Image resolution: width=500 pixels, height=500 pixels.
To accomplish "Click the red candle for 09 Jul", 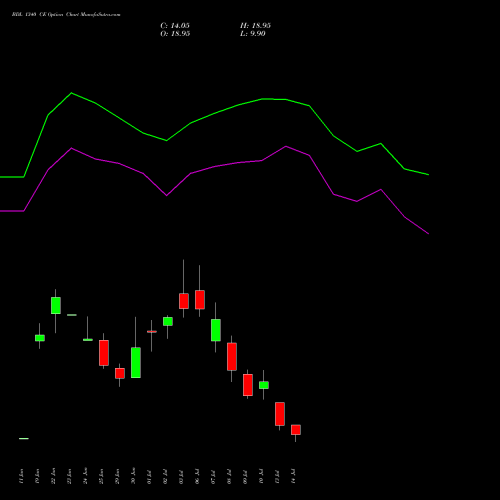I will coord(248,385).
